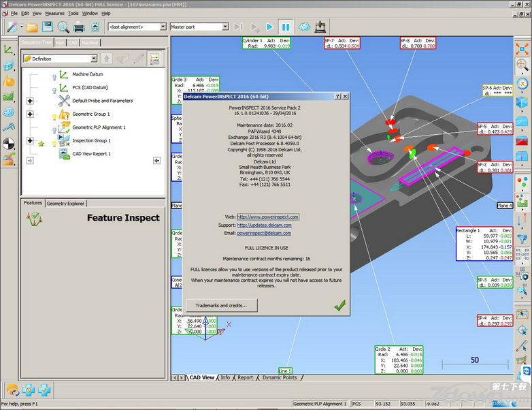Click the red shaded box view icon
This screenshot has height=410, width=532.
tap(522, 140)
